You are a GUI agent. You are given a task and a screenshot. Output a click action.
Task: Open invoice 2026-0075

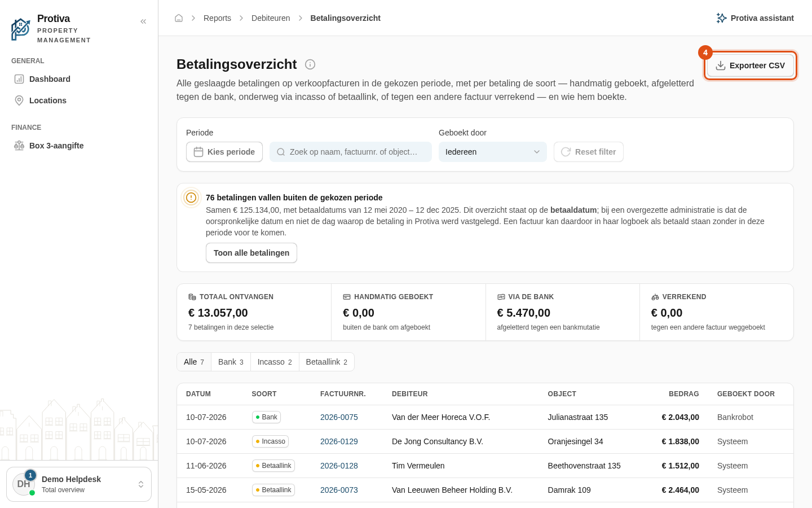[x=339, y=417]
